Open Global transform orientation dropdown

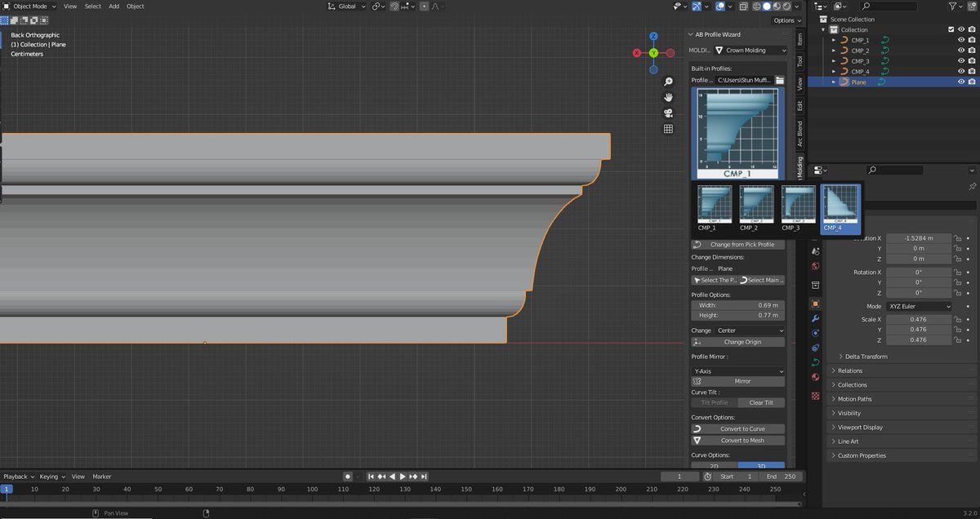(x=346, y=6)
